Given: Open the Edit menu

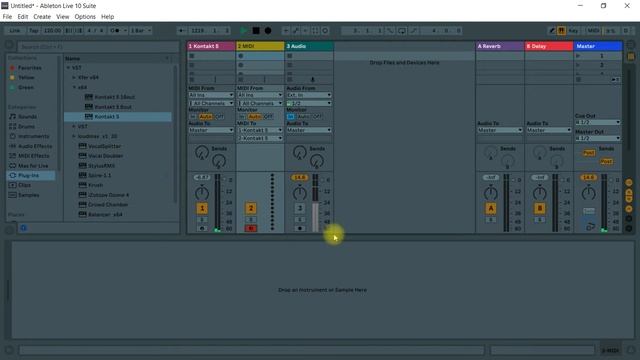Looking at the screenshot, I should pyautogui.click(x=22, y=17).
